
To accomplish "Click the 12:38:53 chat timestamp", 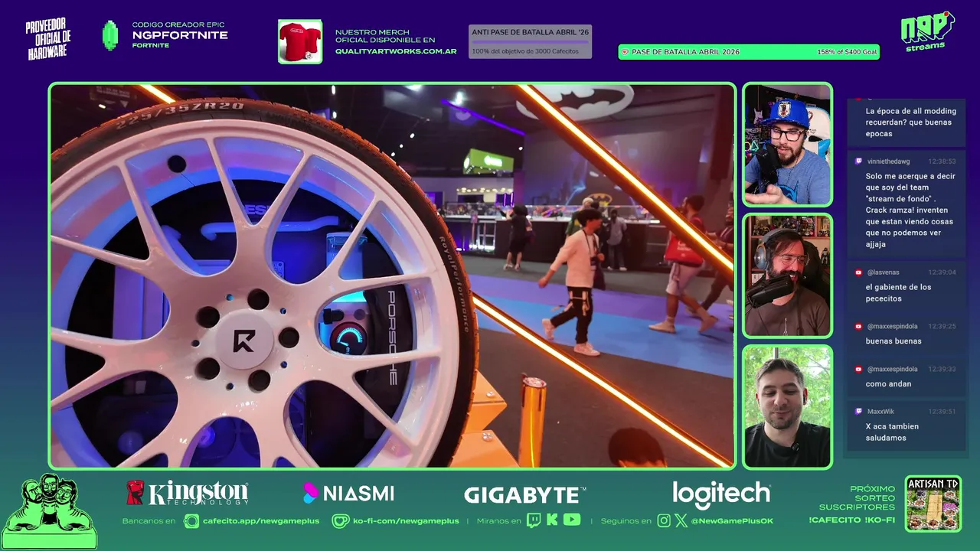I will click(x=942, y=161).
